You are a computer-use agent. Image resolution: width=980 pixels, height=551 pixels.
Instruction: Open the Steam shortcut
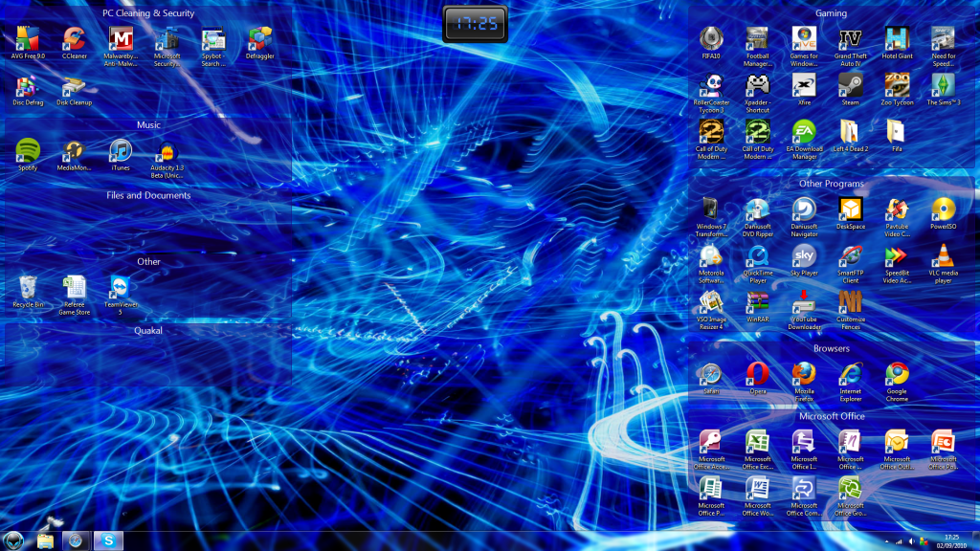click(x=850, y=86)
